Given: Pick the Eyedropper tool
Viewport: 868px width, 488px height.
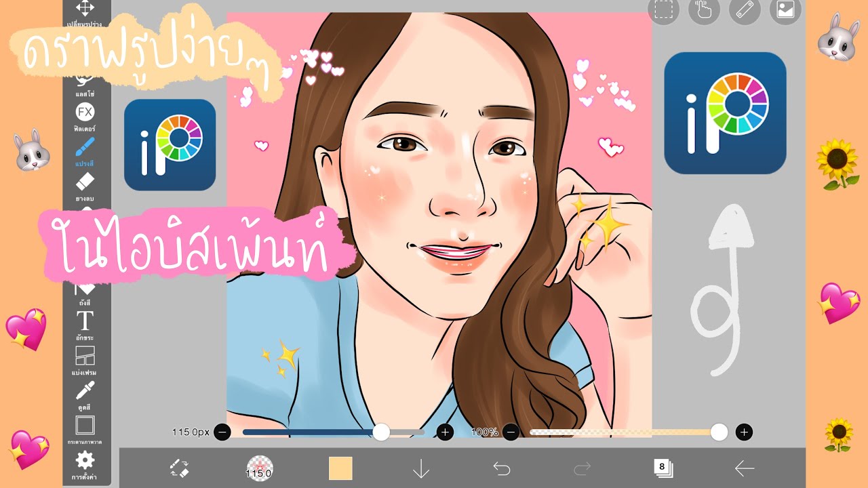Looking at the screenshot, I should tap(85, 390).
